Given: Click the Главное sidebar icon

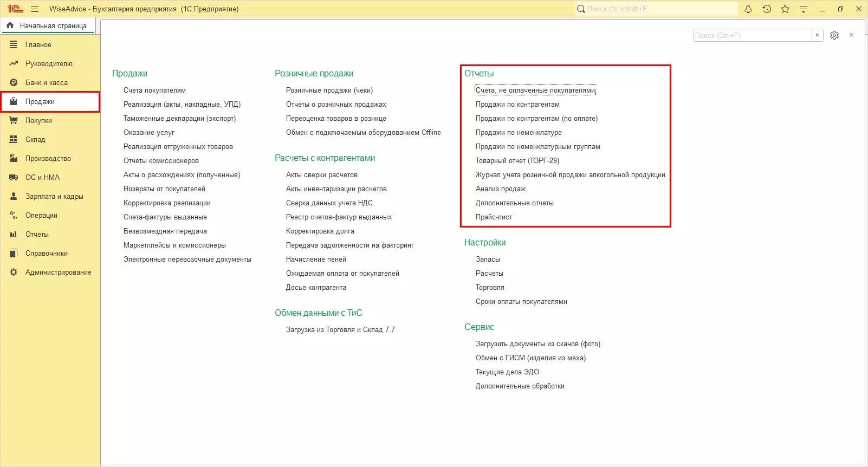Looking at the screenshot, I should pyautogui.click(x=14, y=44).
